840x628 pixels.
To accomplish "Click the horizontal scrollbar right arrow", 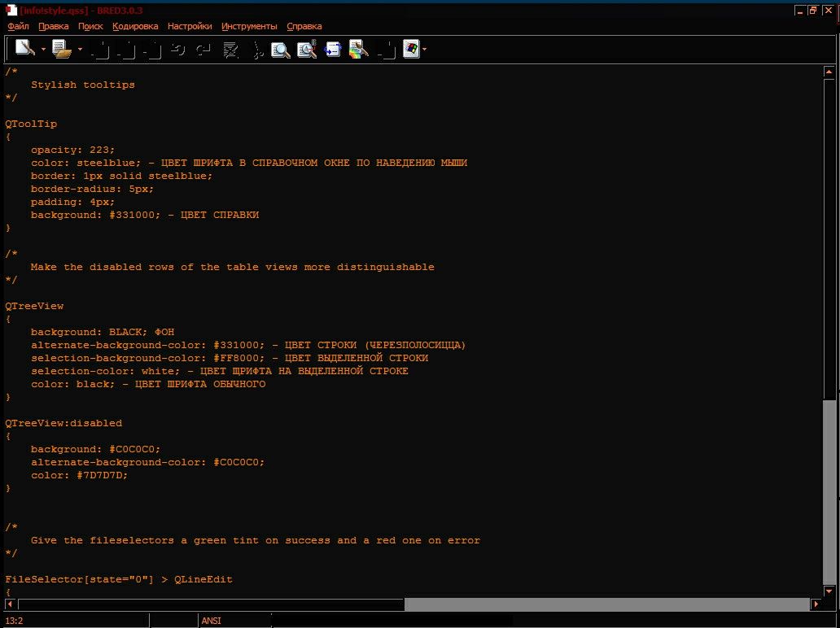I will (x=816, y=604).
